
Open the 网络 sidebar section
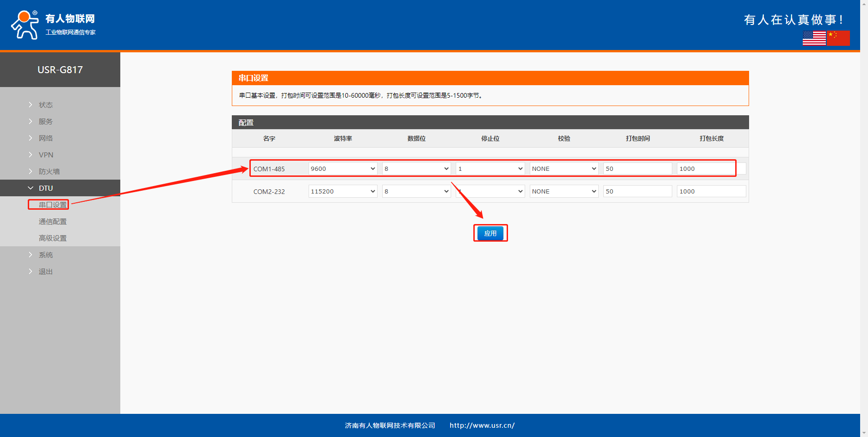45,138
